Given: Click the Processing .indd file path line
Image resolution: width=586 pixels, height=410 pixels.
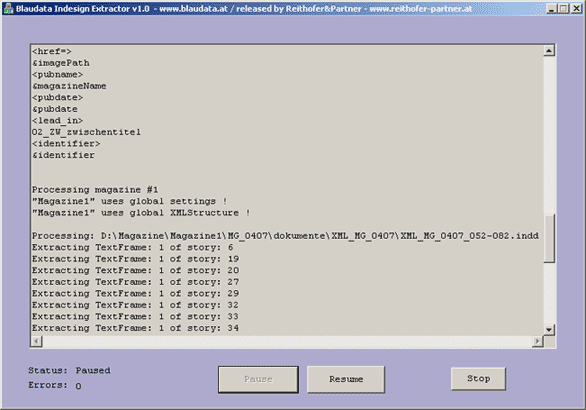Looking at the screenshot, I should [285, 236].
